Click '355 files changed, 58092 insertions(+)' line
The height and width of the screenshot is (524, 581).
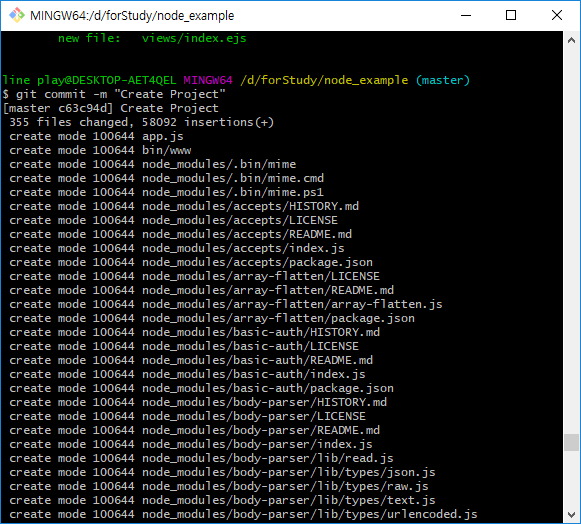(142, 122)
